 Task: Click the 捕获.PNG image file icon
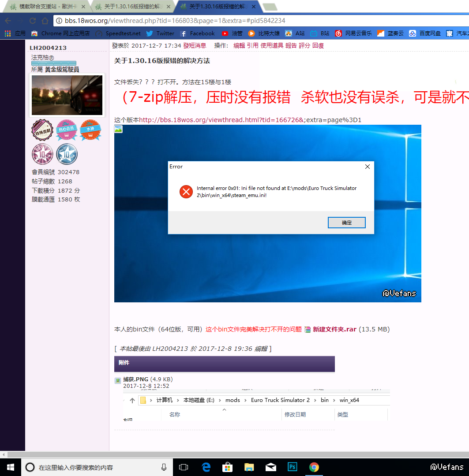[x=118, y=381]
